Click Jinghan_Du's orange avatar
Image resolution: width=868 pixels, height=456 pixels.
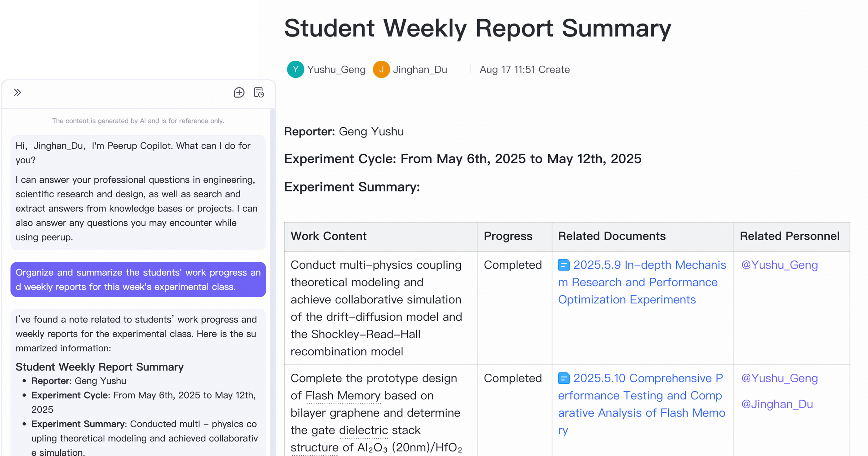(381, 69)
